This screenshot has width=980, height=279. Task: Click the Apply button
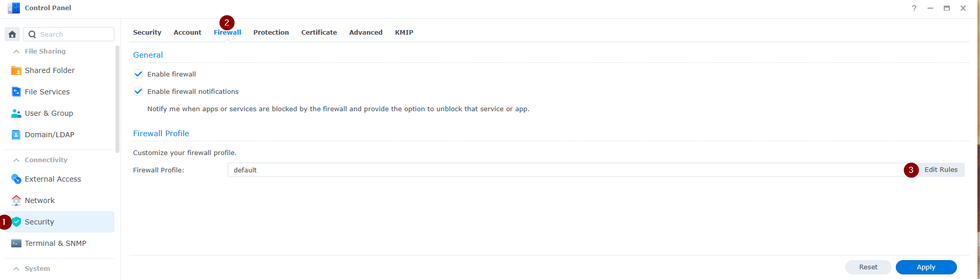pos(925,267)
